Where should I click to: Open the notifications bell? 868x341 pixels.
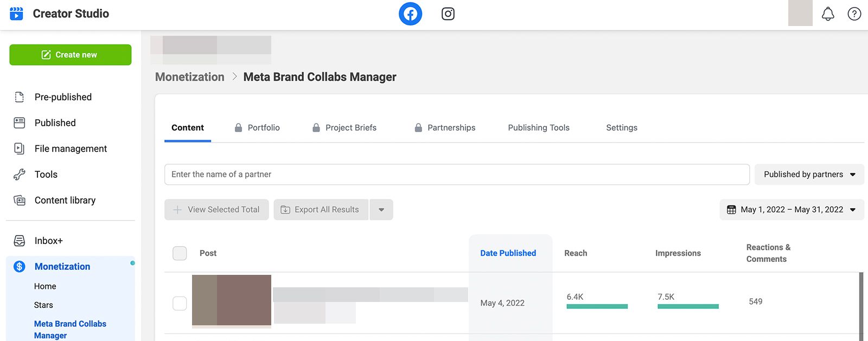pyautogui.click(x=828, y=14)
